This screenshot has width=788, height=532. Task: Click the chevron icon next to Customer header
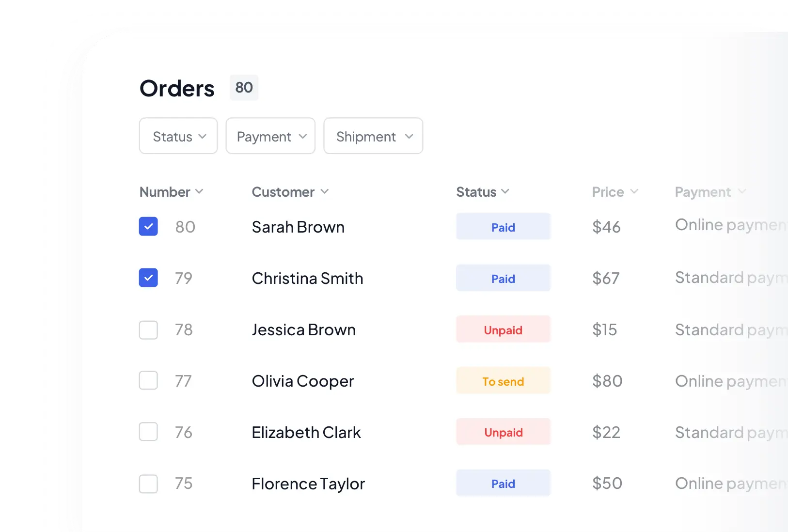coord(325,192)
